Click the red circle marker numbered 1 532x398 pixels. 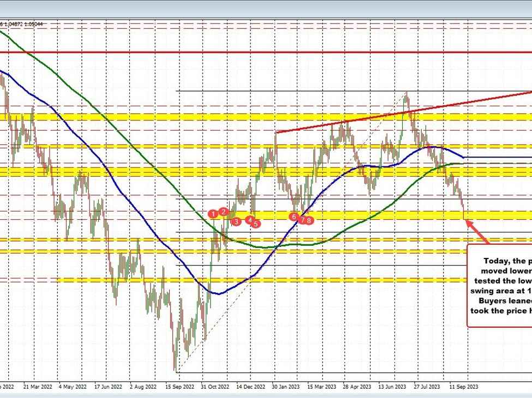tap(213, 214)
